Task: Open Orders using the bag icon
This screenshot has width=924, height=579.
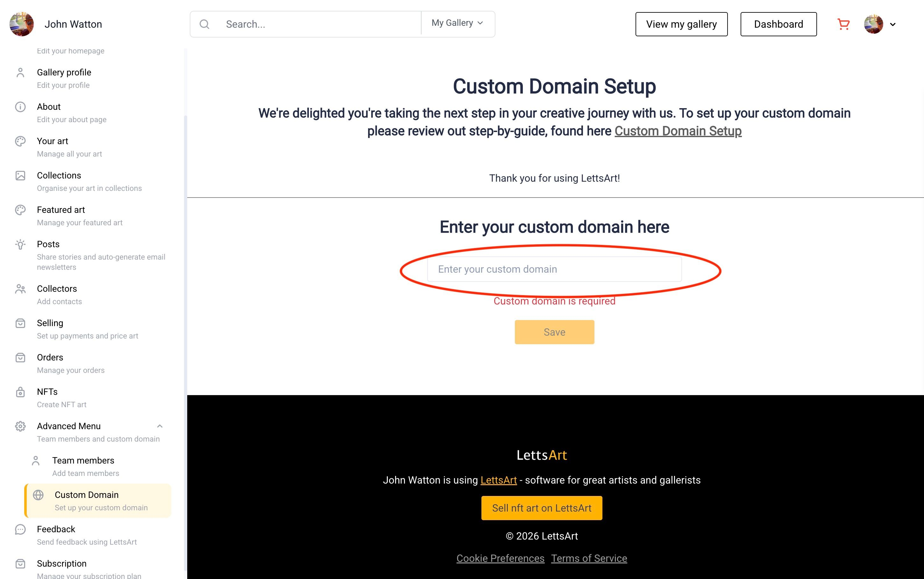Action: pyautogui.click(x=20, y=357)
